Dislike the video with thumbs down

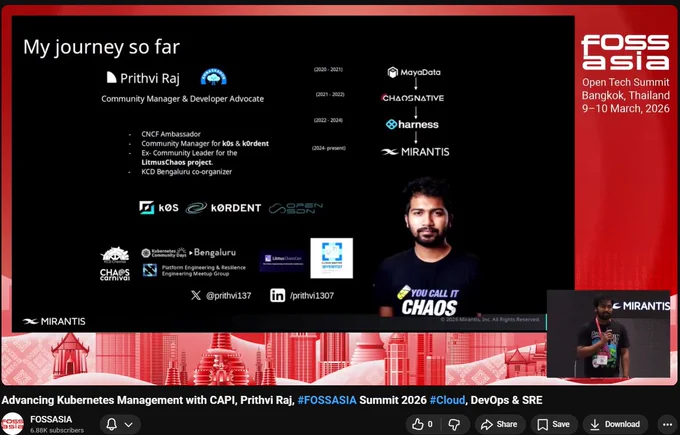click(x=454, y=424)
